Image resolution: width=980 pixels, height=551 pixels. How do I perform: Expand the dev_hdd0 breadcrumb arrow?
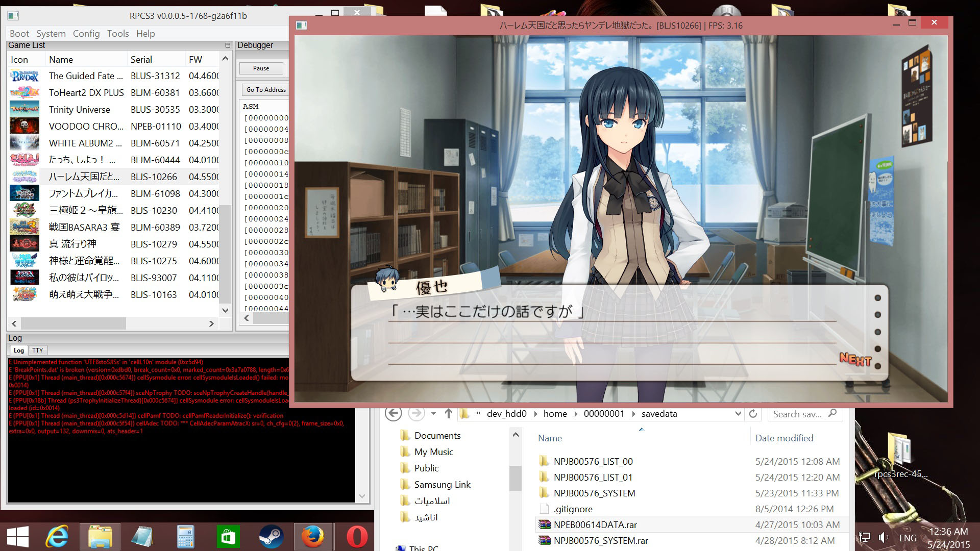coord(535,414)
